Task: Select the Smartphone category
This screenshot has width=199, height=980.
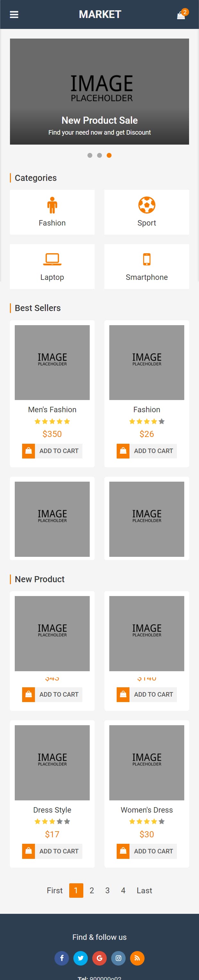Action: [x=146, y=267]
